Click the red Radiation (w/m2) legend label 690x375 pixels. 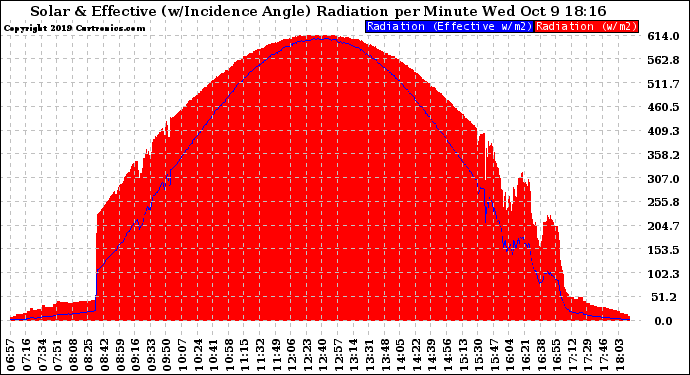(x=587, y=26)
